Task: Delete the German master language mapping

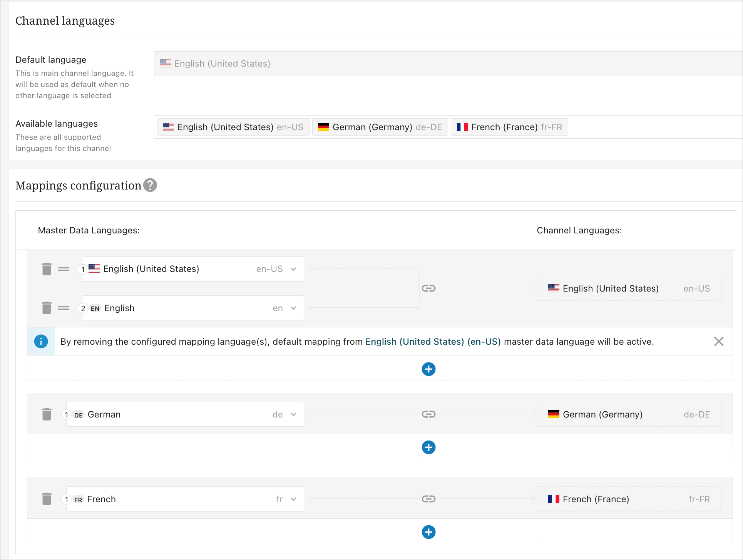Action: click(x=47, y=414)
